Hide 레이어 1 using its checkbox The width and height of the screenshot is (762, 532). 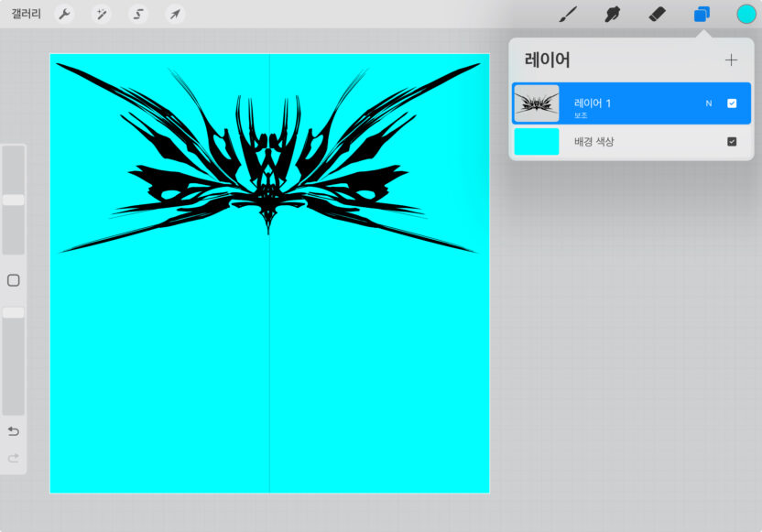[x=732, y=103]
